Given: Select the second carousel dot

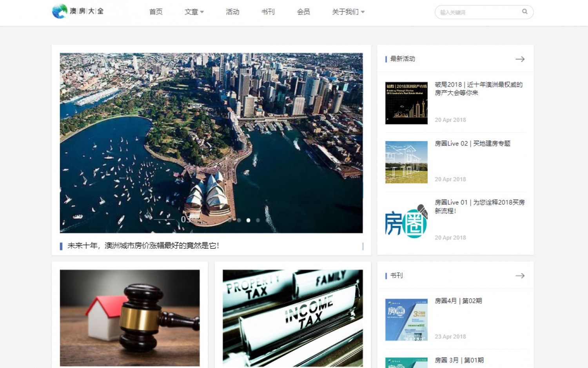Looking at the screenshot, I should point(239,220).
